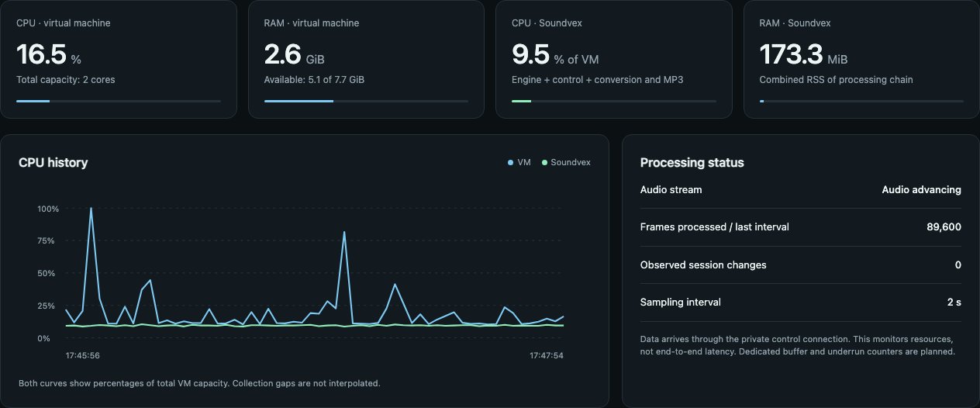Click "Frames processed / last interval" label
980x408 pixels.
[x=715, y=227]
